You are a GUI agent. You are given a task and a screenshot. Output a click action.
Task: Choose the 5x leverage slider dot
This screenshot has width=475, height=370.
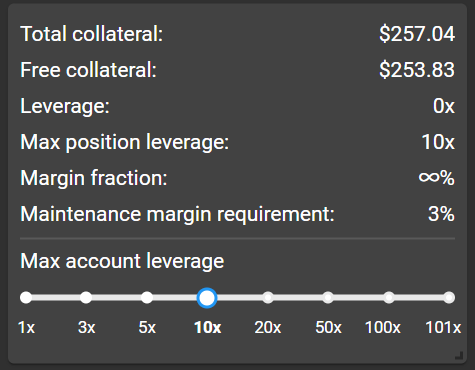pos(147,297)
